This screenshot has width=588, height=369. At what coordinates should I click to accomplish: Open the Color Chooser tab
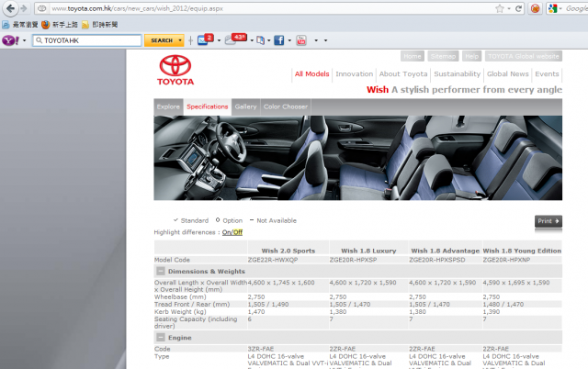click(286, 106)
